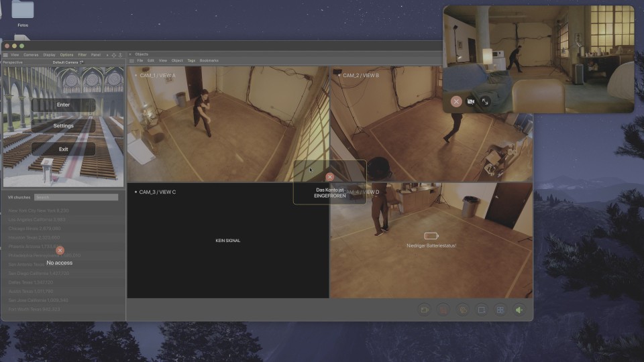Click the camera record icon in the bottom toolbar
644x362 pixels.
[x=424, y=310]
